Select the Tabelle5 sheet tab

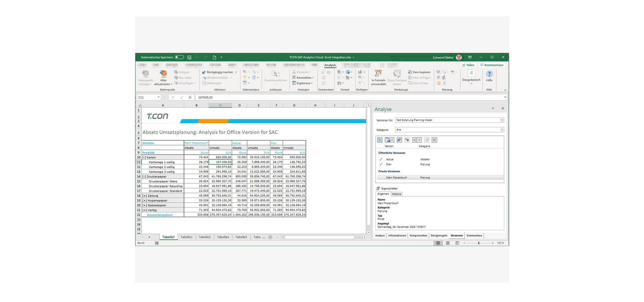(x=241, y=237)
